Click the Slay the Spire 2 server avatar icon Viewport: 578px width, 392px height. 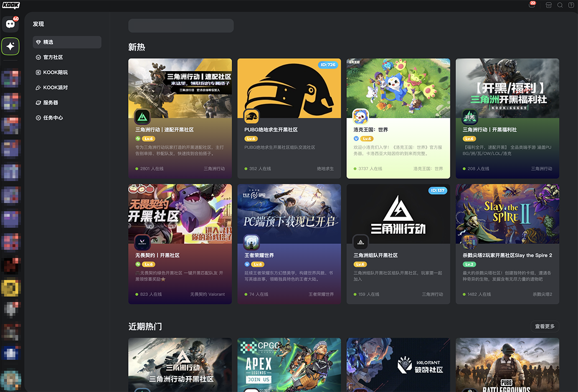(470, 242)
